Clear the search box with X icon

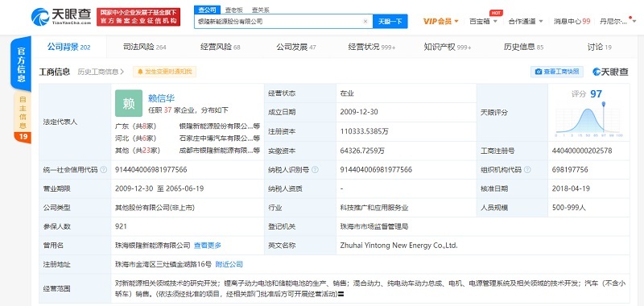click(365, 22)
